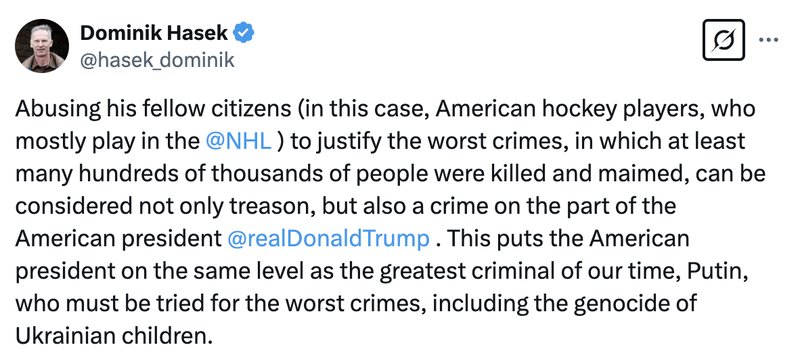This screenshot has width=800, height=364.
Task: Follow the @NHL mention link
Action: click(x=238, y=142)
